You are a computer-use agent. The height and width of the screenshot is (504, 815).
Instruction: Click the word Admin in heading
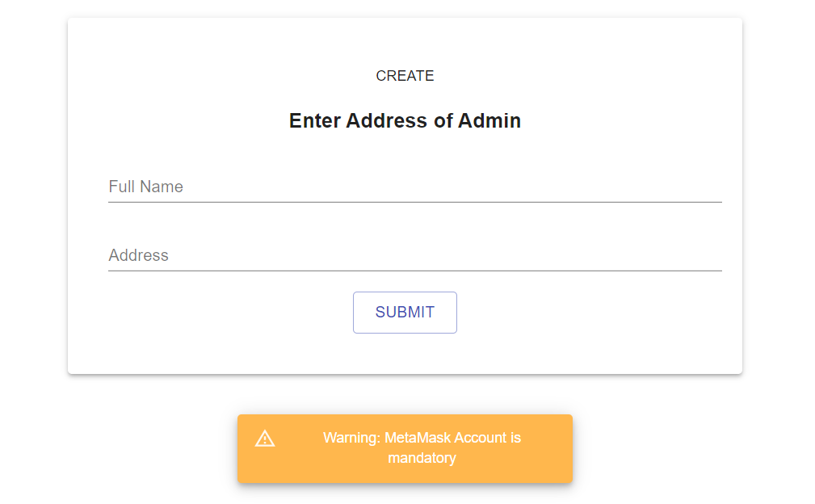pyautogui.click(x=489, y=120)
